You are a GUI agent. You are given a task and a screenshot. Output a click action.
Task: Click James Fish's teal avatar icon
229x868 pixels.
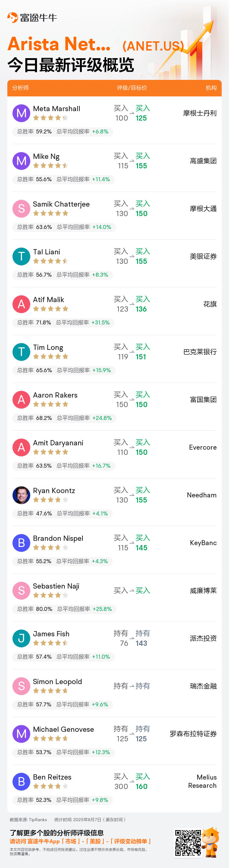(21, 638)
